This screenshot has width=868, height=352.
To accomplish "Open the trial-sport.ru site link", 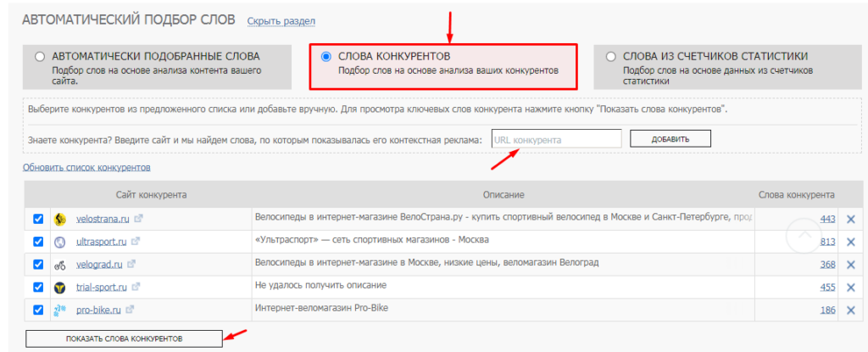I will pyautogui.click(x=102, y=288).
